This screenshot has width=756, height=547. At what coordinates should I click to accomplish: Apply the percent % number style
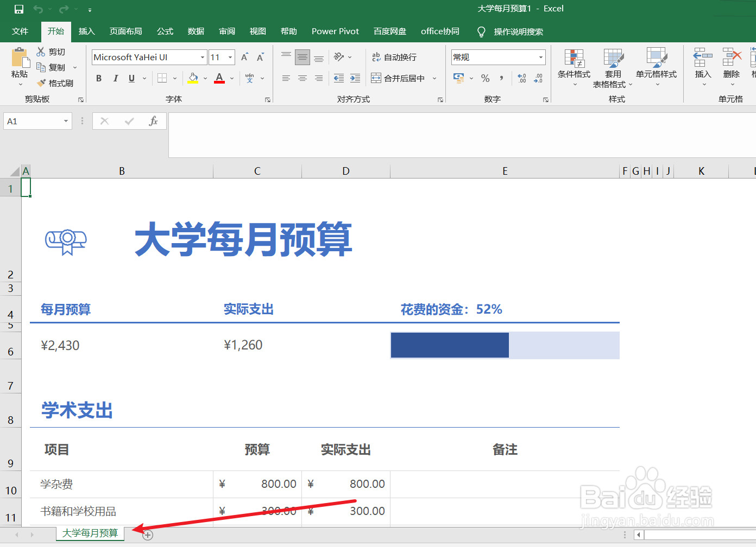point(485,78)
